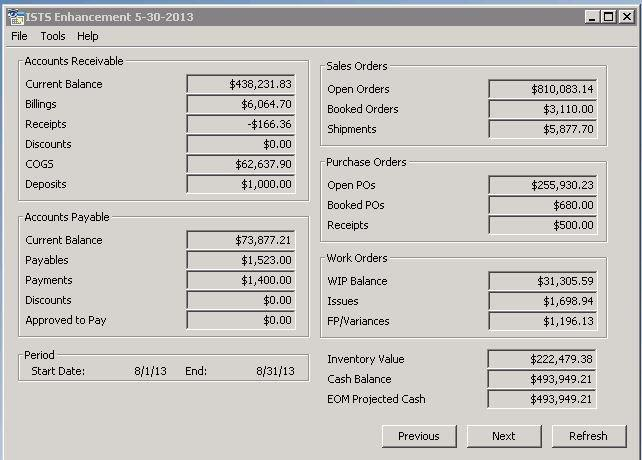The width and height of the screenshot is (642, 460).
Task: Click the Issues field showing $1,698.94
Action: 543,301
